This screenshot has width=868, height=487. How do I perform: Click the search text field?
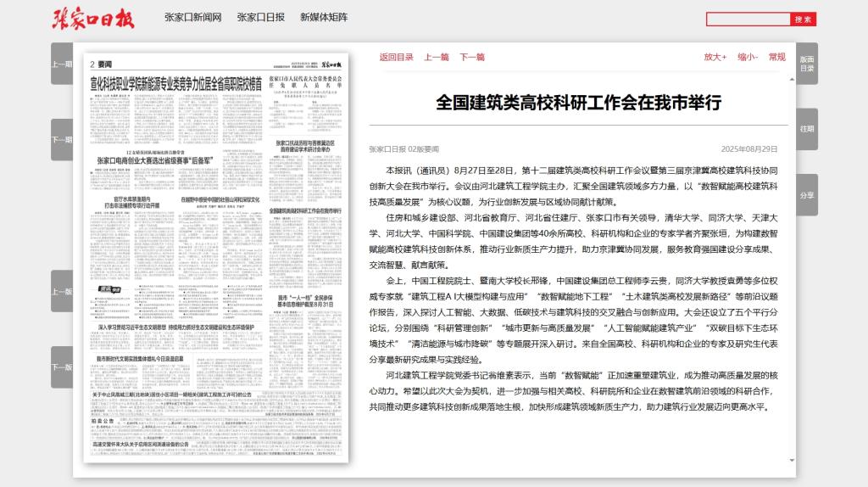click(x=748, y=19)
